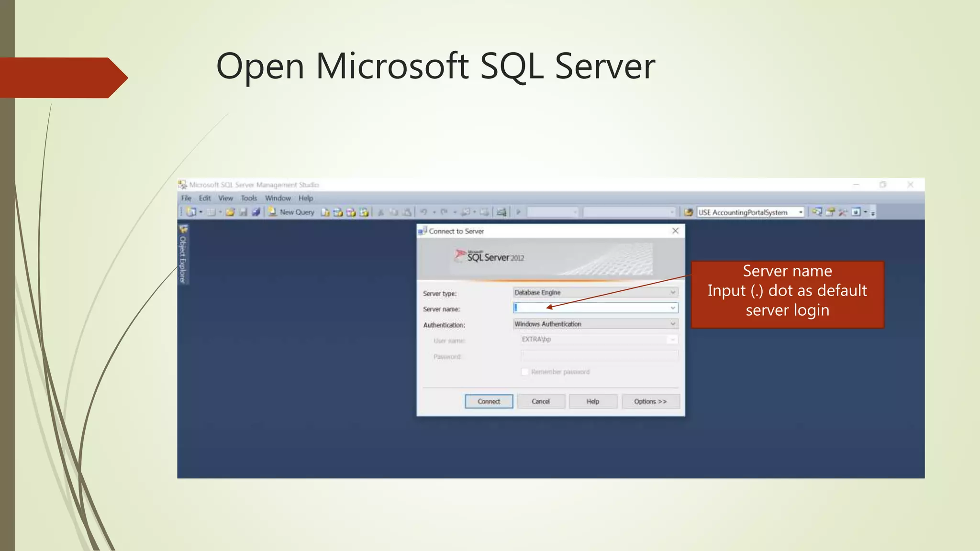
Task: Open the Help menu
Action: [x=306, y=198]
